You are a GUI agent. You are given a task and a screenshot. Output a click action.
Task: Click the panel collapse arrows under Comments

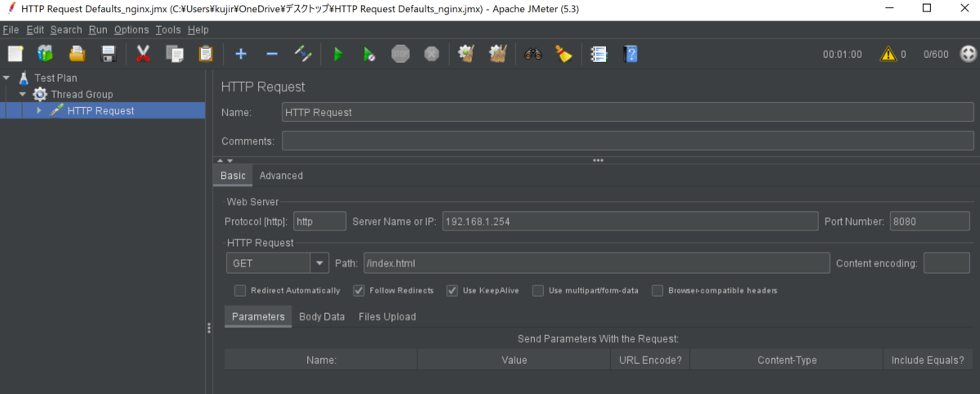[x=225, y=160]
